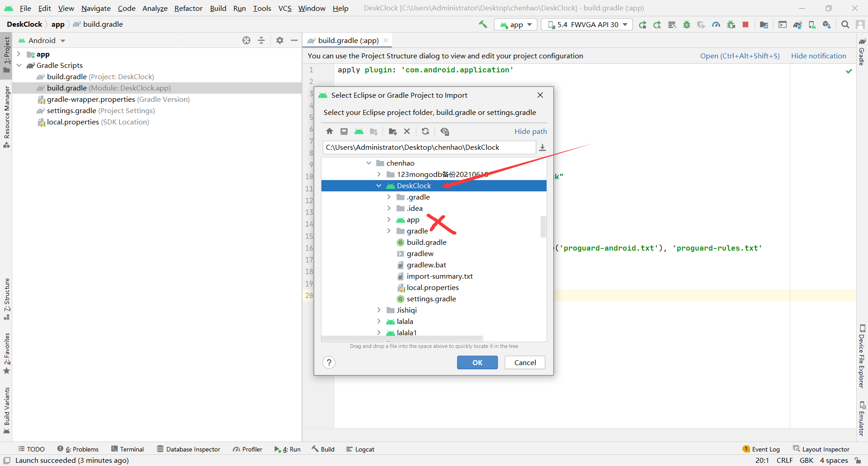
Task: Click the Apply Code Changes icon
Action: point(672,24)
